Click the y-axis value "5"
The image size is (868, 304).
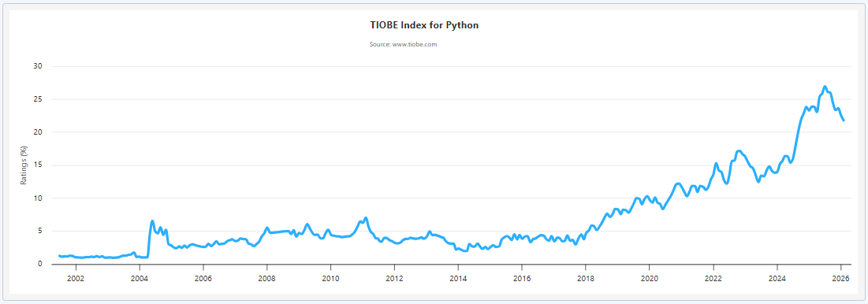click(40, 231)
